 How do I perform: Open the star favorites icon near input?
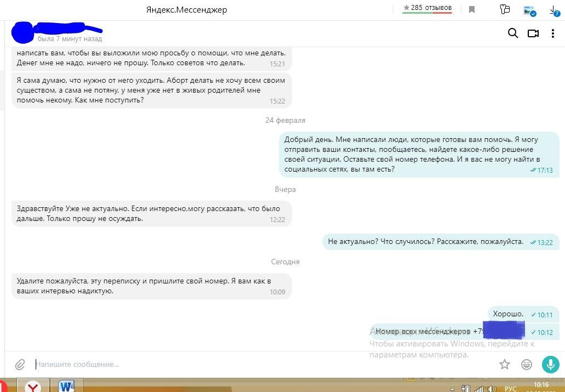pyautogui.click(x=505, y=364)
